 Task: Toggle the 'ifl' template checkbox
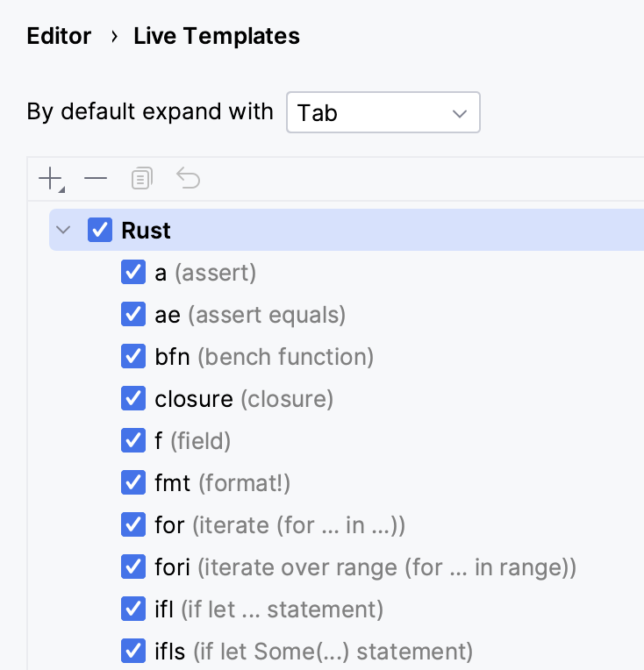pos(133,609)
